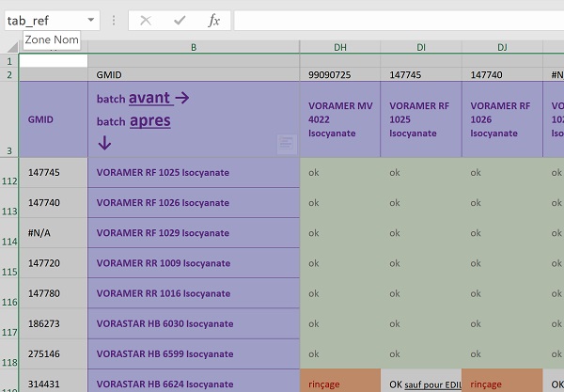
Task: Click GMID 314431 cell
Action: pos(54,381)
